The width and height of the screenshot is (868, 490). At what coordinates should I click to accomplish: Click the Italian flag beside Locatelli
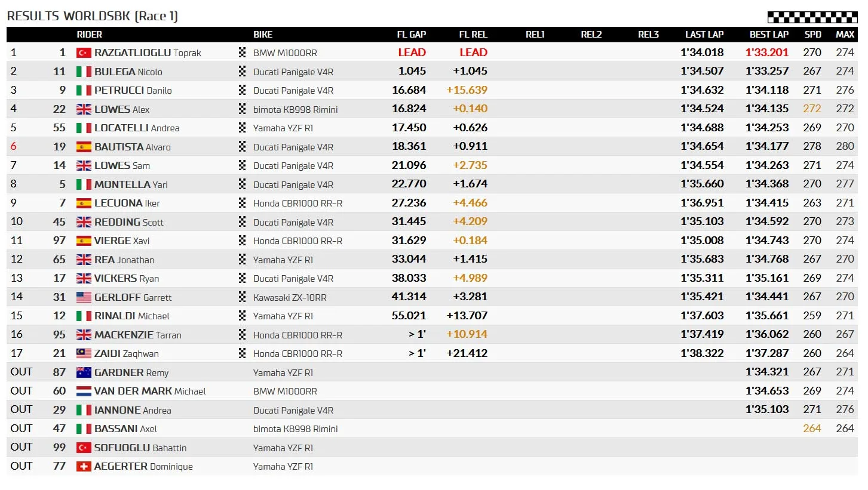pyautogui.click(x=84, y=128)
